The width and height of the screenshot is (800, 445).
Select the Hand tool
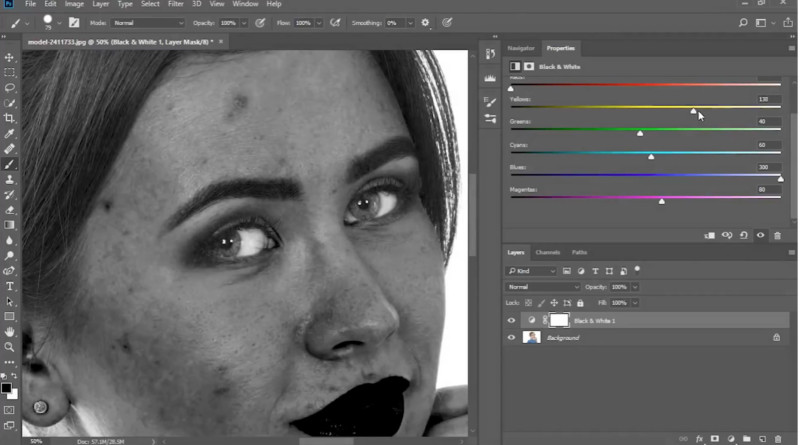10,331
